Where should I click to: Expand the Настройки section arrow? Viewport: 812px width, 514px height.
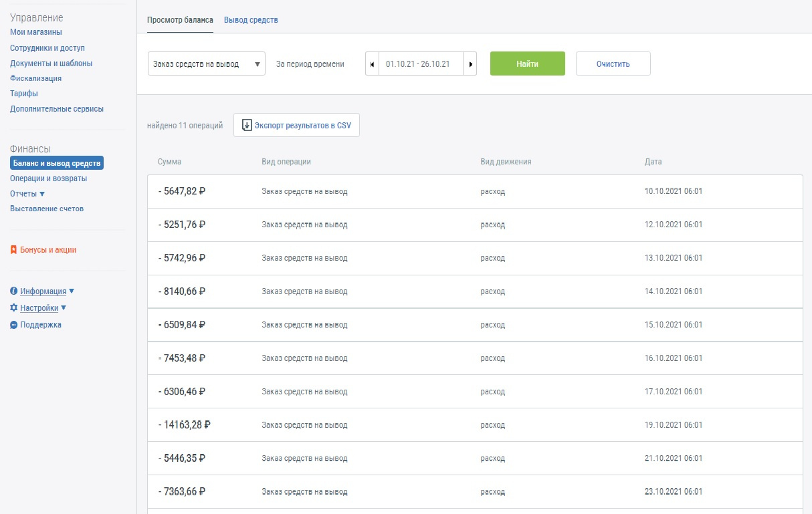(64, 308)
